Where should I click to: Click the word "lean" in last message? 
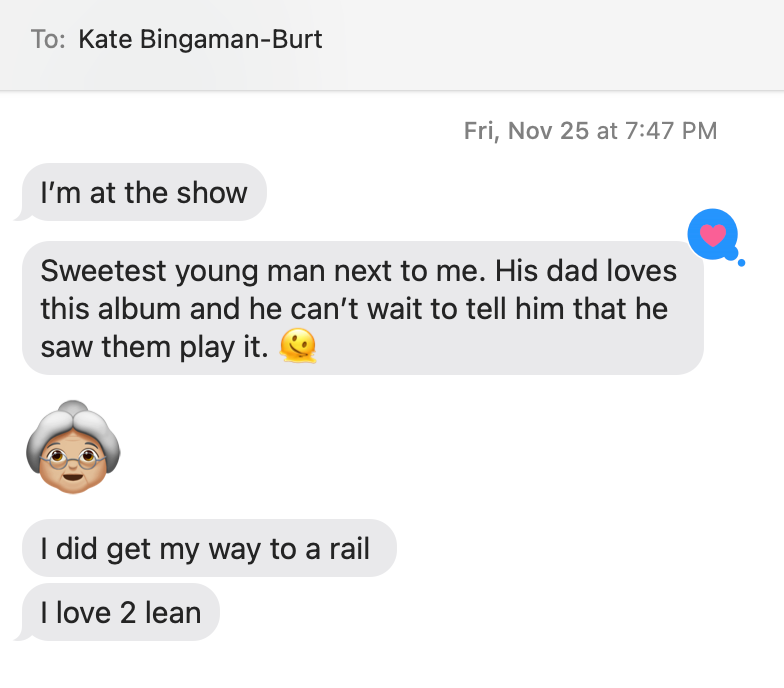(x=173, y=612)
